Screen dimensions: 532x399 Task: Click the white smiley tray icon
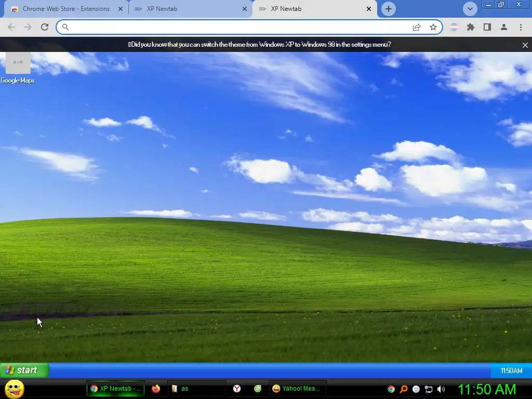tap(416, 389)
